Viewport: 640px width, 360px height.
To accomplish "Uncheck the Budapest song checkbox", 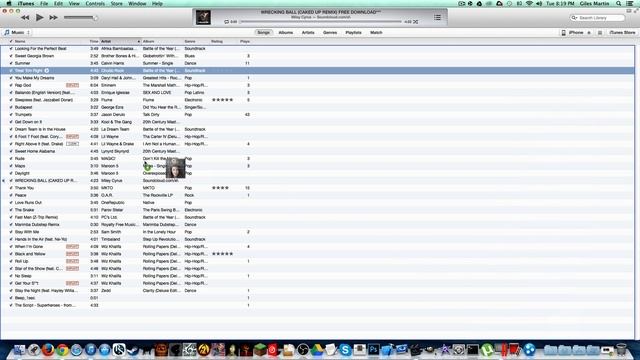I will click(x=11, y=107).
